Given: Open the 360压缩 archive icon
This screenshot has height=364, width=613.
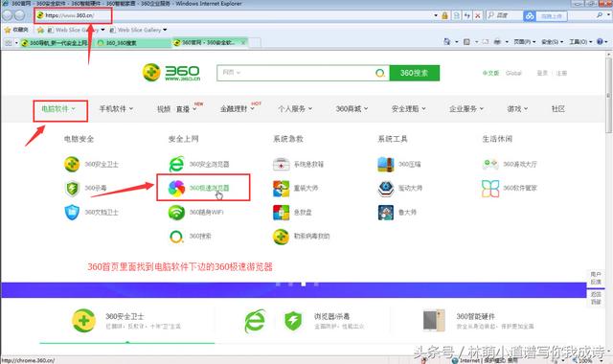Looking at the screenshot, I should (386, 164).
